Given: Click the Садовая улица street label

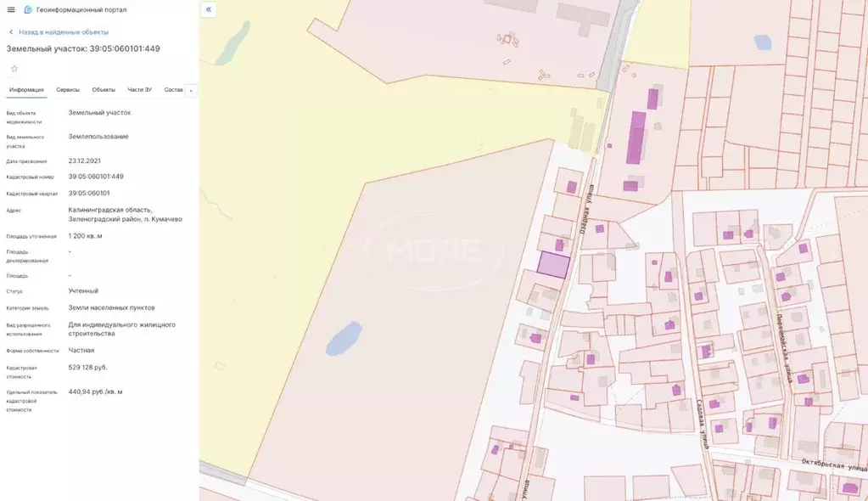Looking at the screenshot, I should [703, 424].
